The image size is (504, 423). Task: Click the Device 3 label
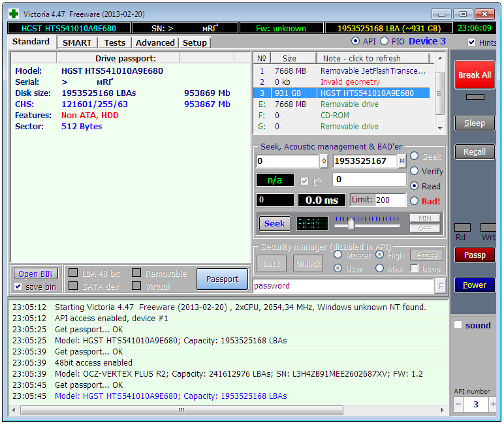[427, 41]
